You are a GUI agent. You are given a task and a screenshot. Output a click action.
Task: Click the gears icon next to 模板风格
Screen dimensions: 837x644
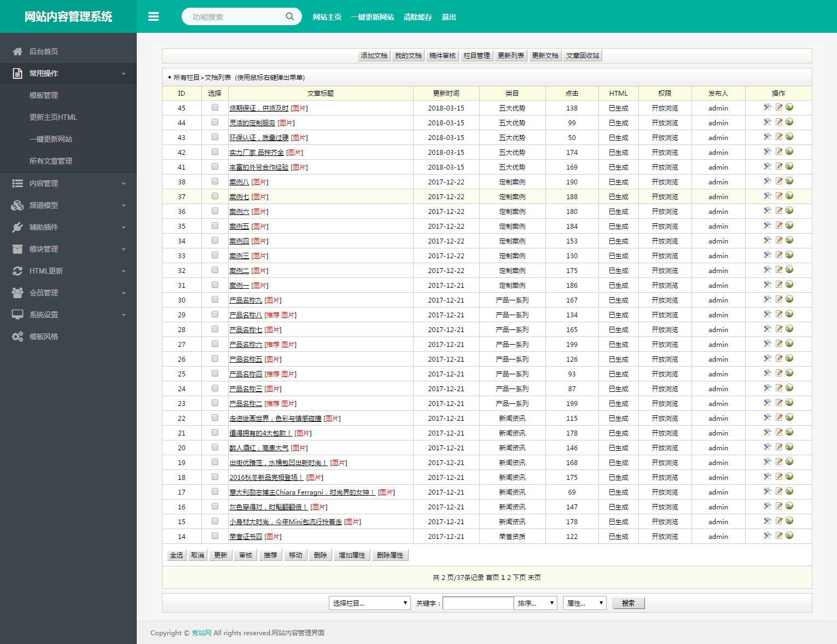[18, 336]
